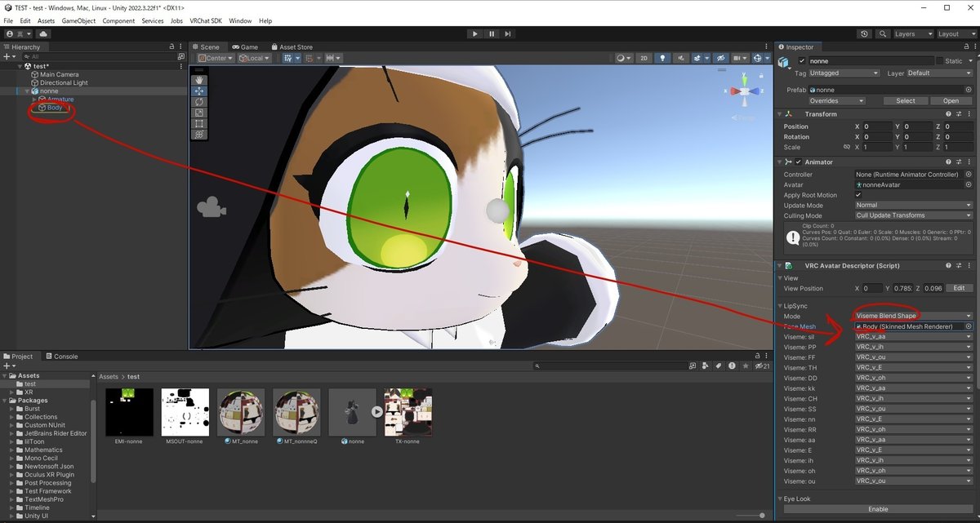Open LipSync Mode Viseme Blend Shape dropdown
The image size is (980, 523).
coord(914,316)
